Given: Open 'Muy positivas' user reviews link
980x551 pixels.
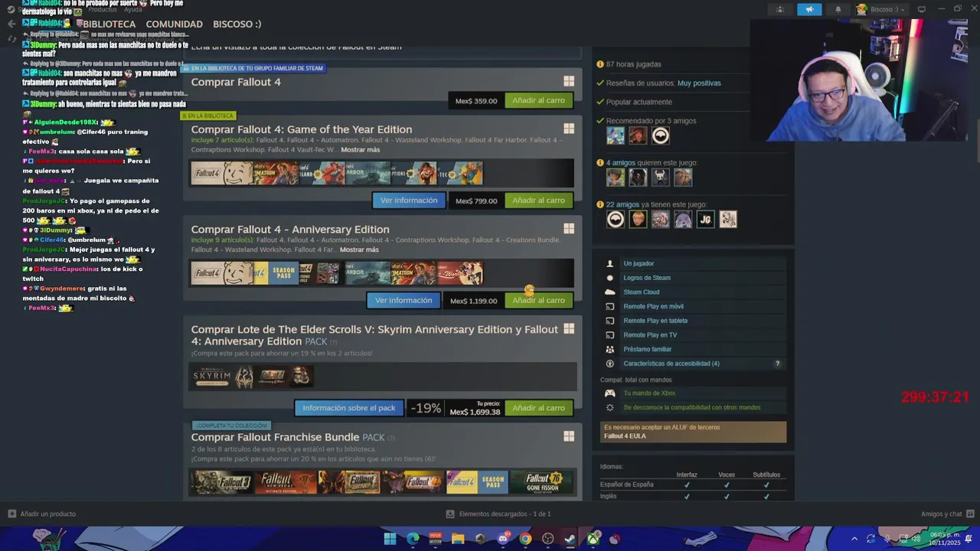Looking at the screenshot, I should point(699,83).
